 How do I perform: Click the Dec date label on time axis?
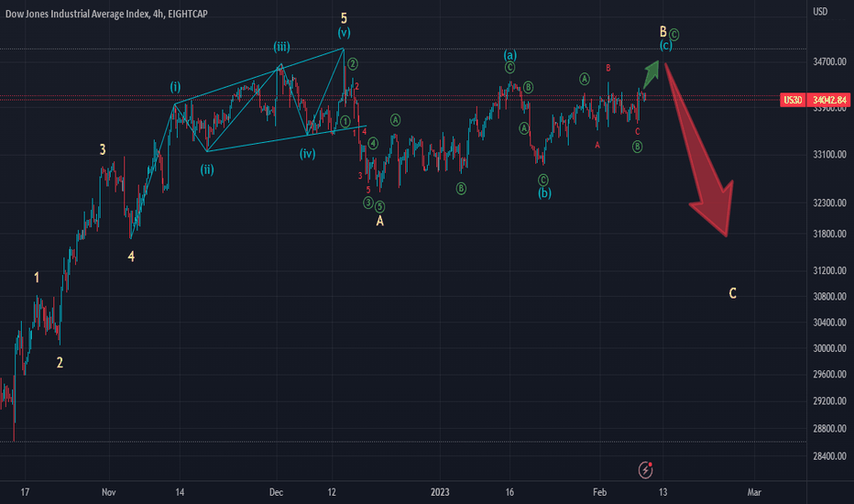pos(276,492)
